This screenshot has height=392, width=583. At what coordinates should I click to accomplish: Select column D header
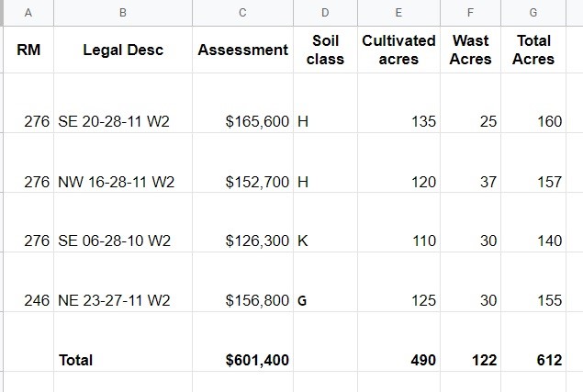[x=325, y=13]
